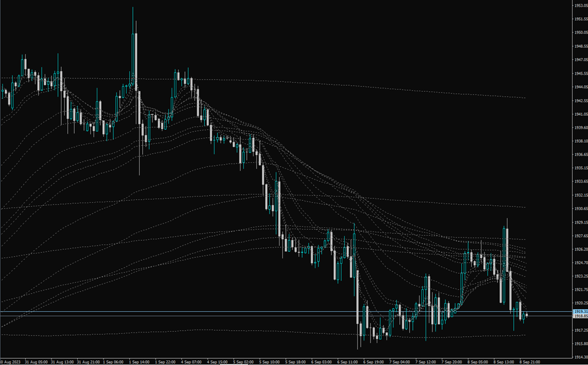Screen dimensions: 588x365
Task: Click the 1930.65 price scale label
Action: point(581,209)
